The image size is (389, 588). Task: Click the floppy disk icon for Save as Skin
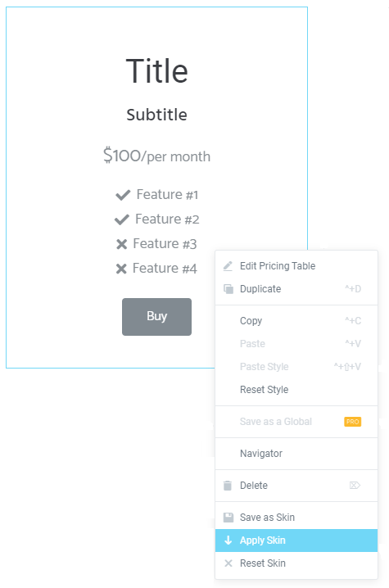click(x=228, y=517)
